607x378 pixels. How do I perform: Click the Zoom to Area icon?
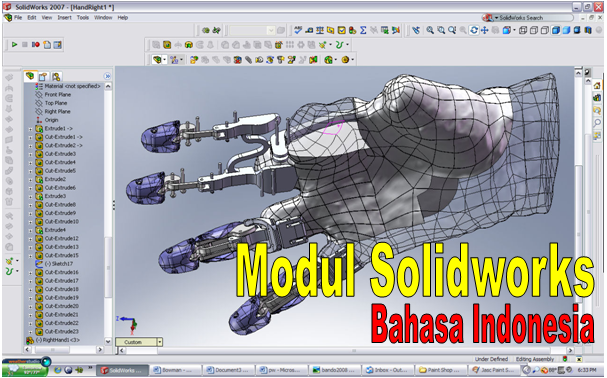tap(441, 30)
